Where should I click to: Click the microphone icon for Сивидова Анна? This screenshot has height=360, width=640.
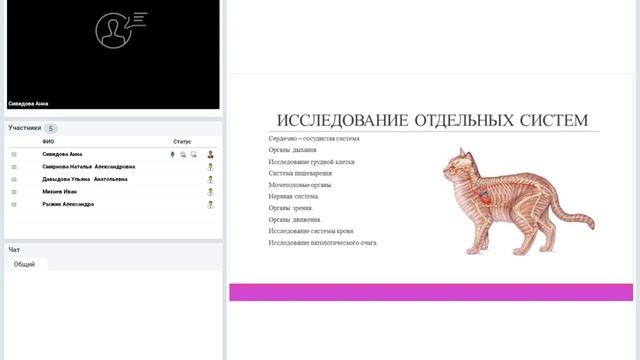point(172,154)
